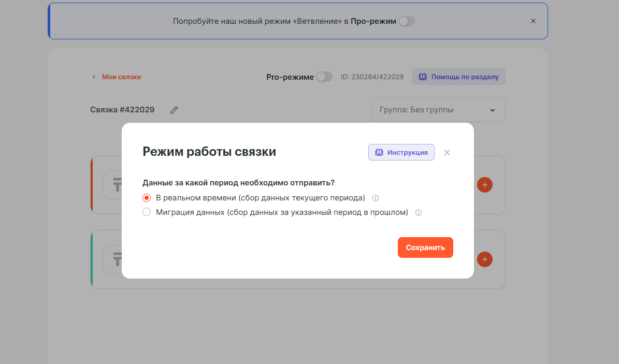Click info icon beside Миграция данных
The image size is (619, 364).
pyautogui.click(x=419, y=212)
